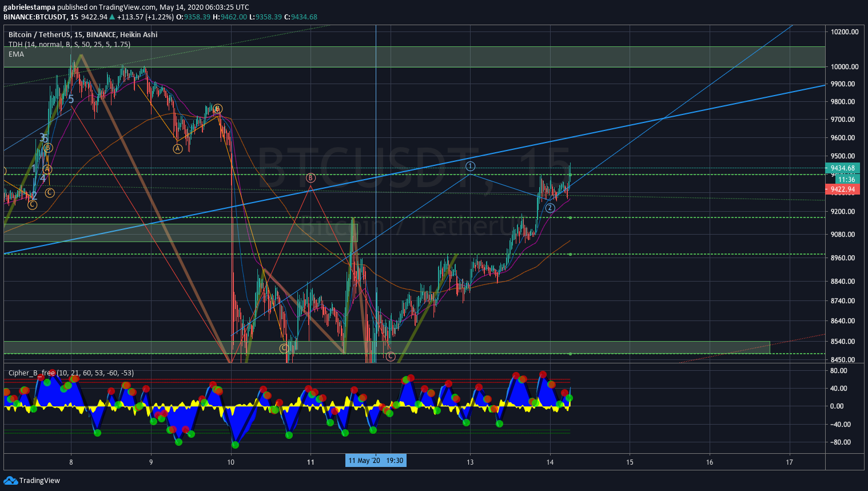The width and height of the screenshot is (868, 491).
Task: Click the 8740.00 price axis label
Action: point(843,301)
